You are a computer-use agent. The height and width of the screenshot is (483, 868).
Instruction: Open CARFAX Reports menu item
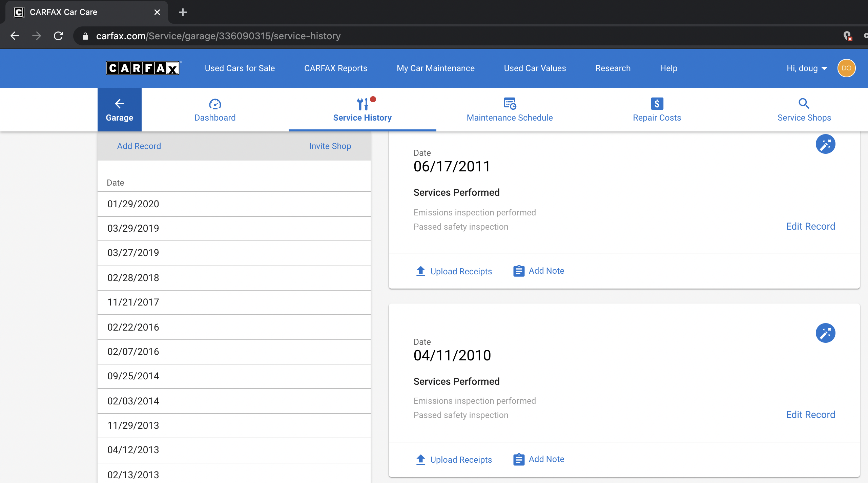[x=336, y=68]
